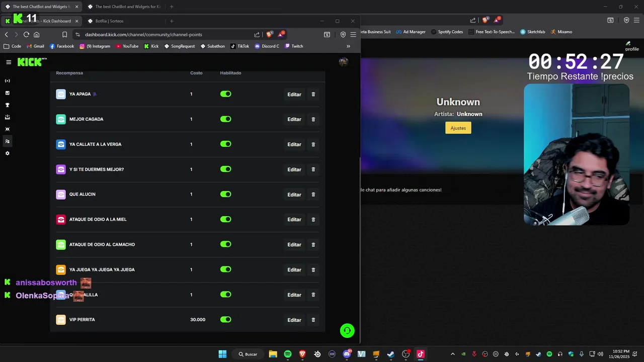This screenshot has width=644, height=362.
Task: Open the green support headset chat bubble
Action: [x=347, y=330]
